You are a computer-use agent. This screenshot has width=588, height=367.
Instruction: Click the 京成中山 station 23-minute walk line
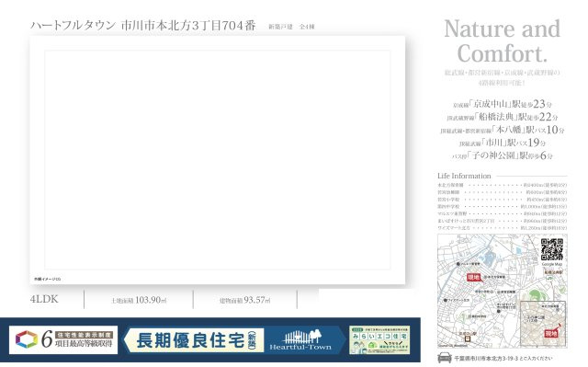pos(503,104)
